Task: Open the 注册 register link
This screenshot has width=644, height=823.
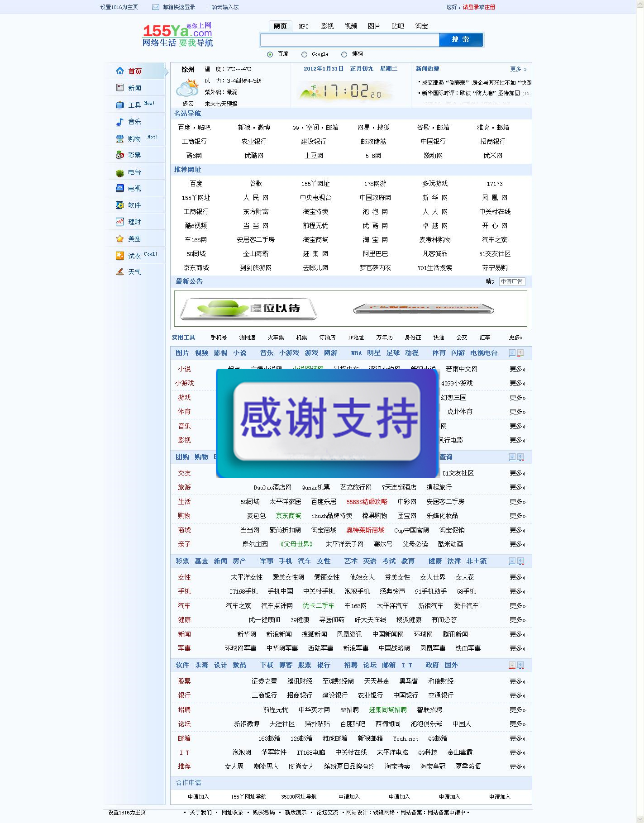Action: click(x=490, y=7)
